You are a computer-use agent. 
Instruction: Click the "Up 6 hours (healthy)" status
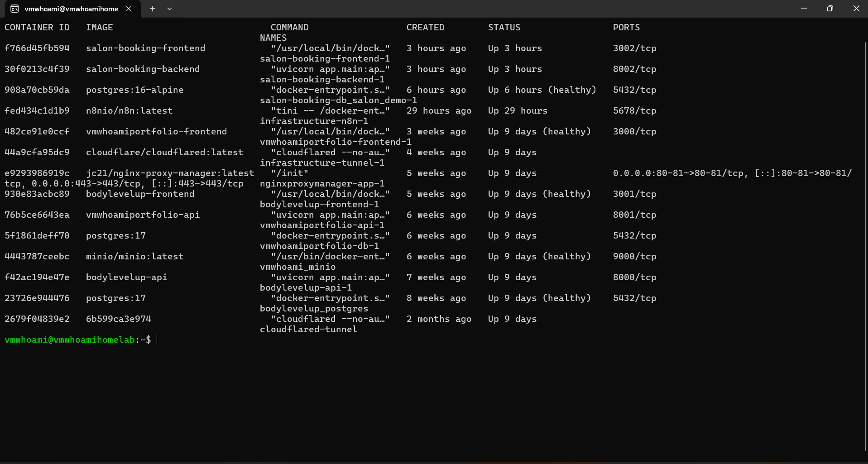pos(542,90)
